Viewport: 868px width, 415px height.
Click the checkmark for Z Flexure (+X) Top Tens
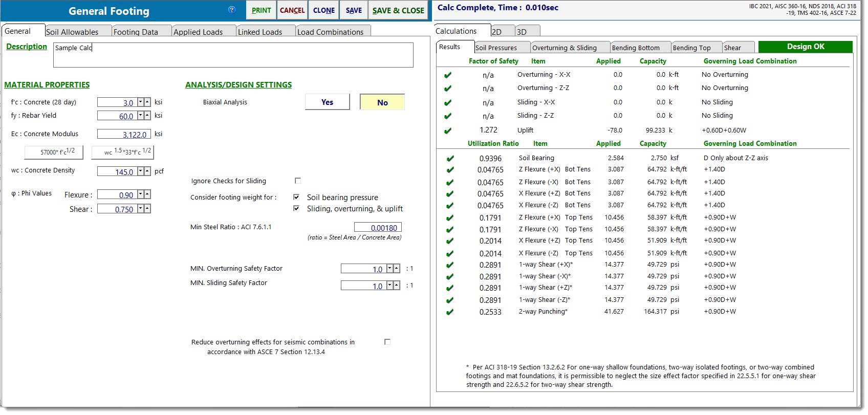click(450, 218)
